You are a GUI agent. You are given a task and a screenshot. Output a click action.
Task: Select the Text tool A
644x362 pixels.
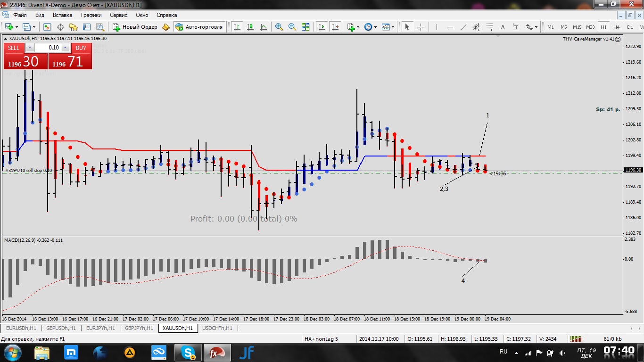pyautogui.click(x=503, y=27)
